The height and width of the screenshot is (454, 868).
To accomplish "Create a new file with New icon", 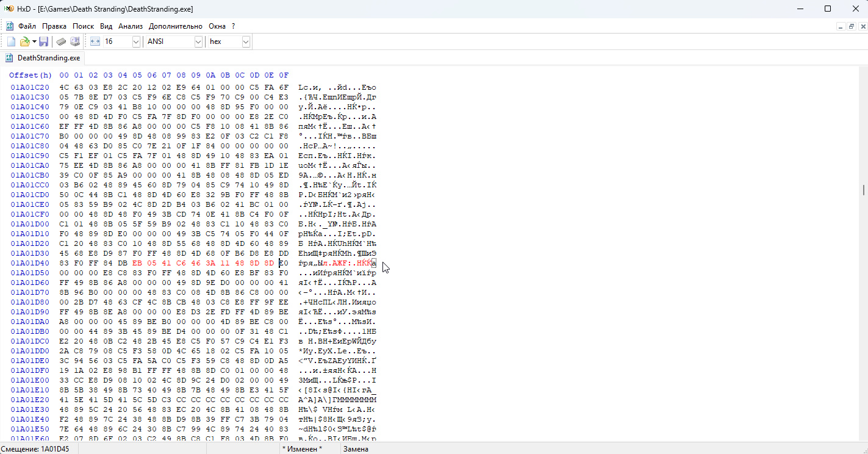I will tap(11, 41).
